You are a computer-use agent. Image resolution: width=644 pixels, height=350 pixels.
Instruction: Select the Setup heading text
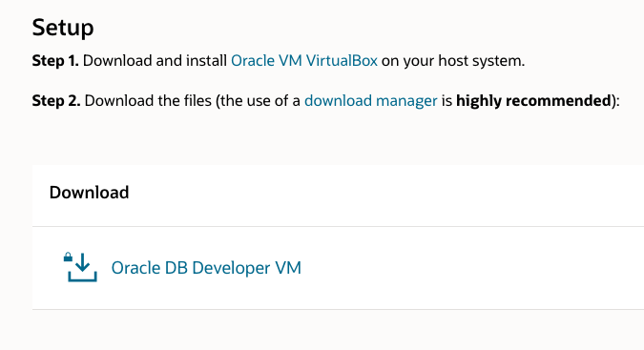[63, 28]
